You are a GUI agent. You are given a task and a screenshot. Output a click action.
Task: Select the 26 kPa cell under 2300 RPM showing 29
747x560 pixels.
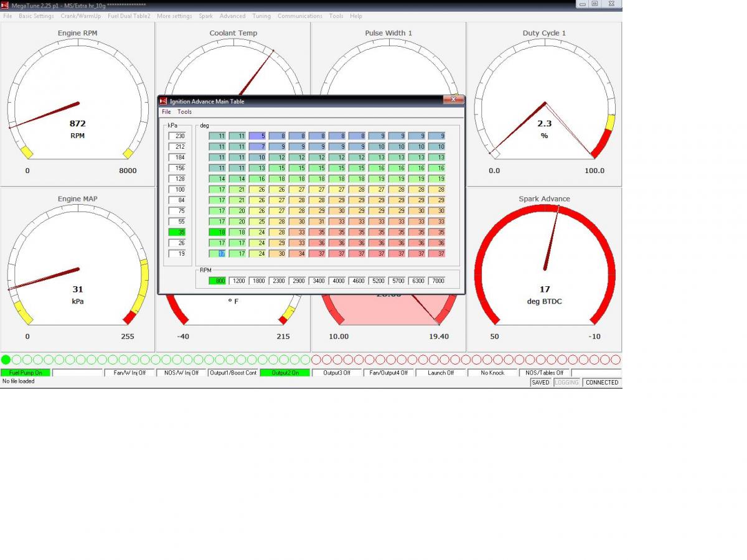point(277,243)
